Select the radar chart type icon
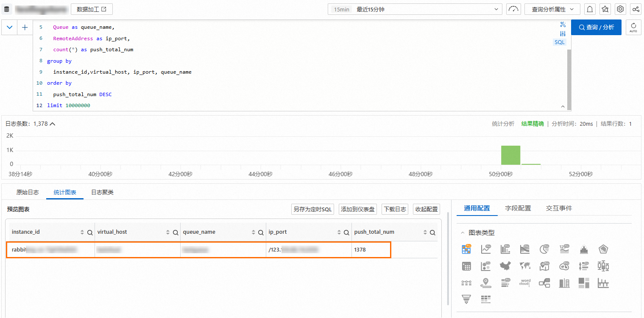 [x=603, y=249]
